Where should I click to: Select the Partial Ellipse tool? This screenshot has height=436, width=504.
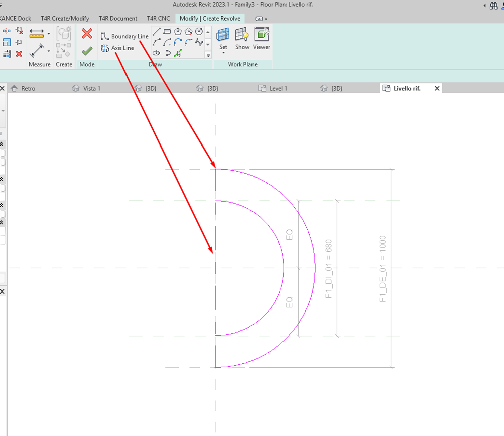(x=168, y=53)
